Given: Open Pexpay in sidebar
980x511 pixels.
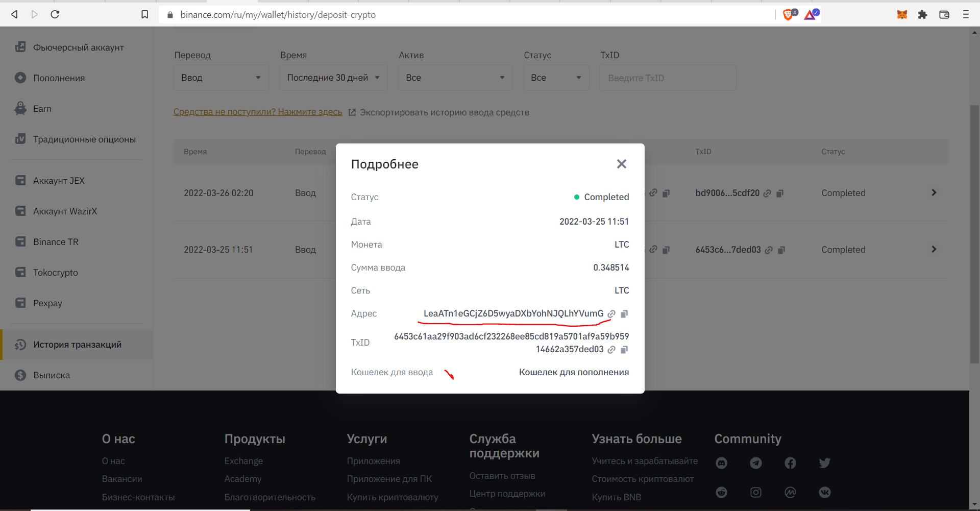Looking at the screenshot, I should [x=77, y=303].
